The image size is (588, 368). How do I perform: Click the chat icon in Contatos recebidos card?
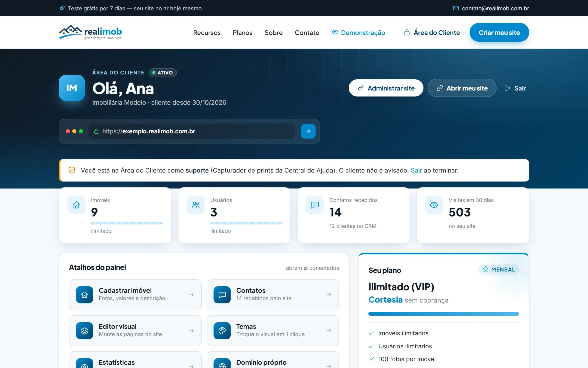tap(315, 205)
